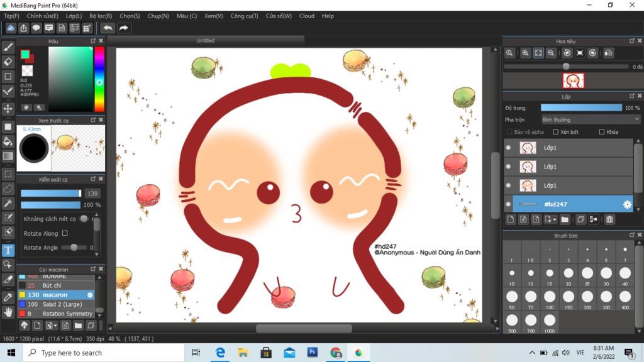Choose brush size 1000 preset

click(550, 323)
